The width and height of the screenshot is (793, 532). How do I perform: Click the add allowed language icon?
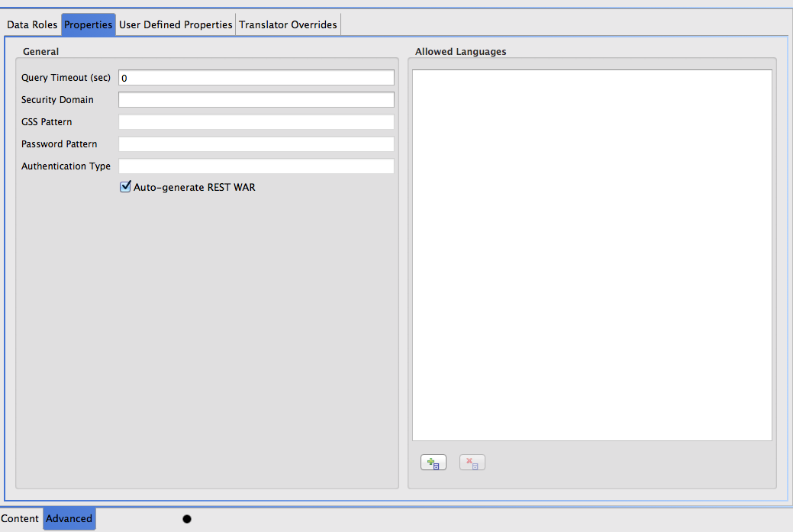(x=434, y=463)
